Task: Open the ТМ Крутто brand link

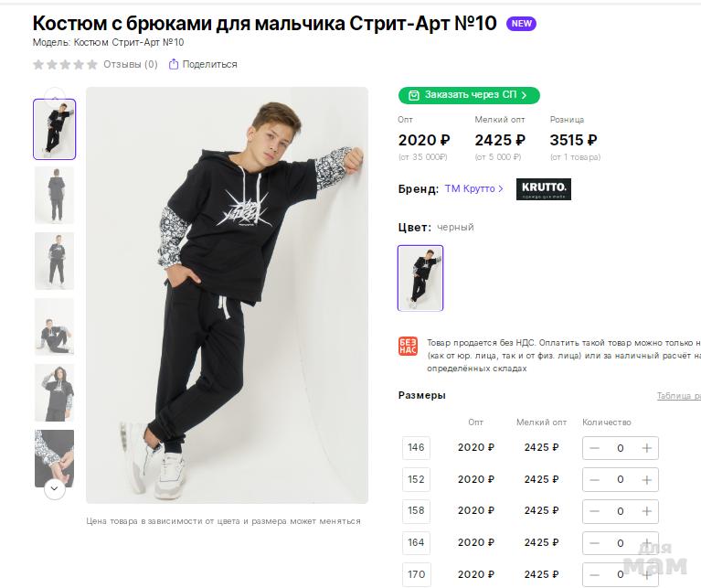Action: pyautogui.click(x=473, y=189)
